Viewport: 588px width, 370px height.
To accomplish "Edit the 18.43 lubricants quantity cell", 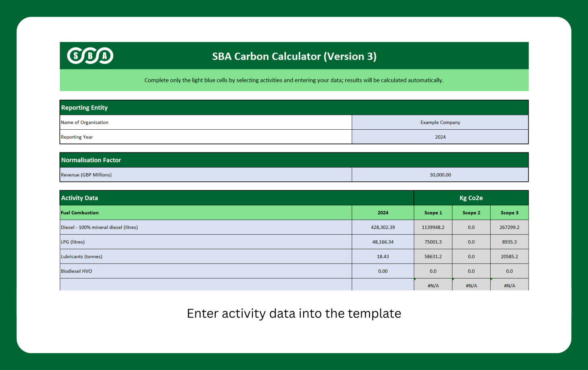I will [x=383, y=257].
